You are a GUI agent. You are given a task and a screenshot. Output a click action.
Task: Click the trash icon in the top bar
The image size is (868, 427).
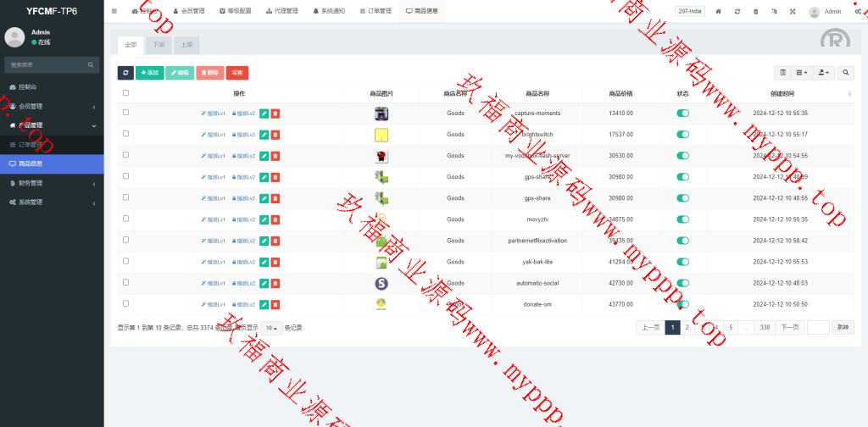pos(755,11)
